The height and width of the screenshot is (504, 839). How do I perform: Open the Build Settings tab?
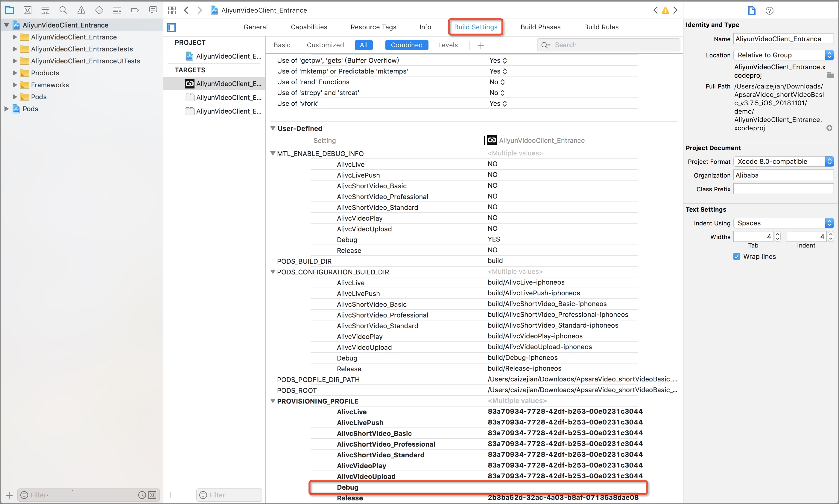coord(475,27)
